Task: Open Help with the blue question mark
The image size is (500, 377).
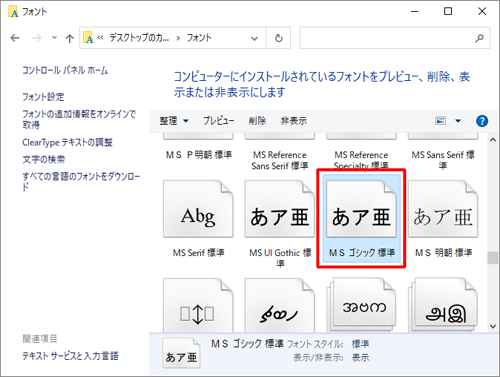Action: [x=482, y=121]
